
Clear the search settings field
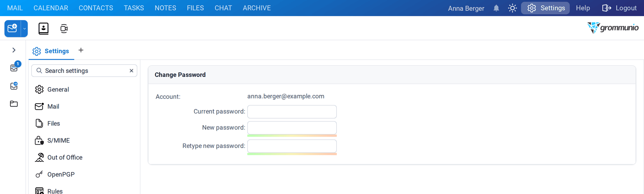click(131, 71)
